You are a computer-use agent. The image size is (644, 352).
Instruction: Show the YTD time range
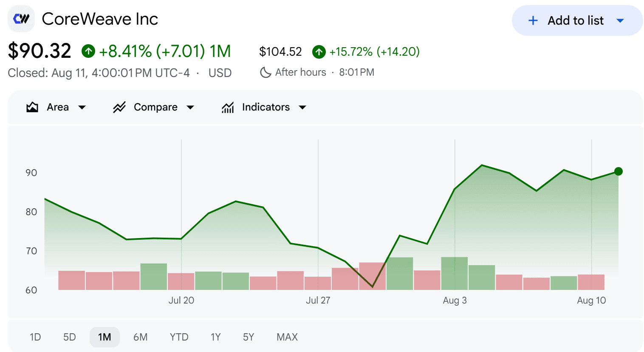pyautogui.click(x=179, y=337)
